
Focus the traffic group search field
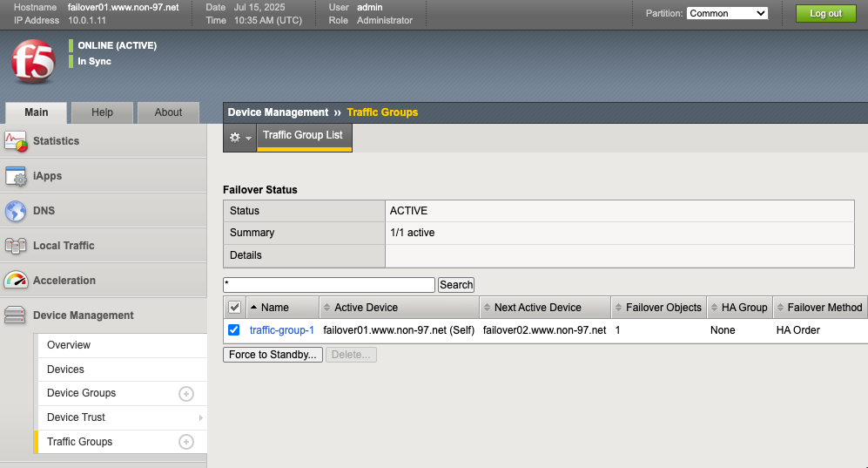pyautogui.click(x=329, y=285)
